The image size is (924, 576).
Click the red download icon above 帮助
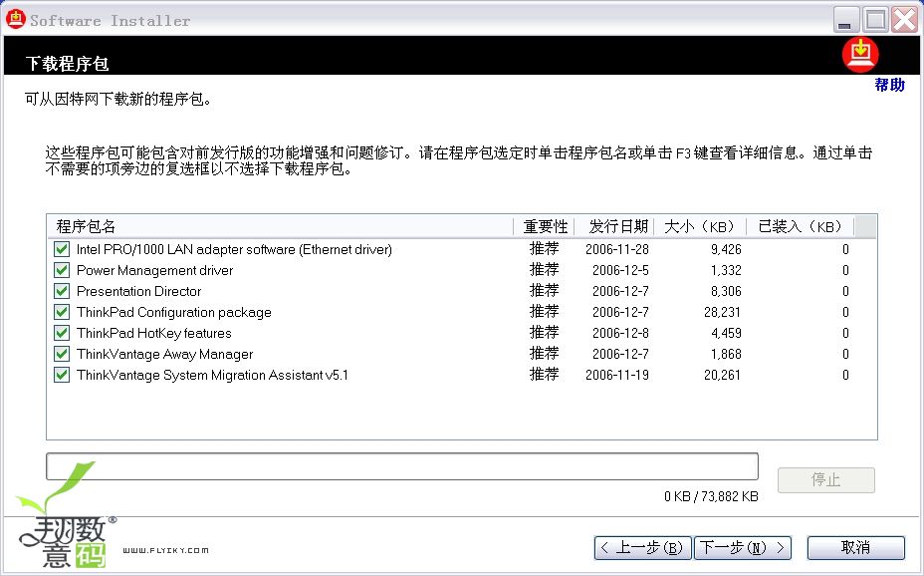[860, 55]
